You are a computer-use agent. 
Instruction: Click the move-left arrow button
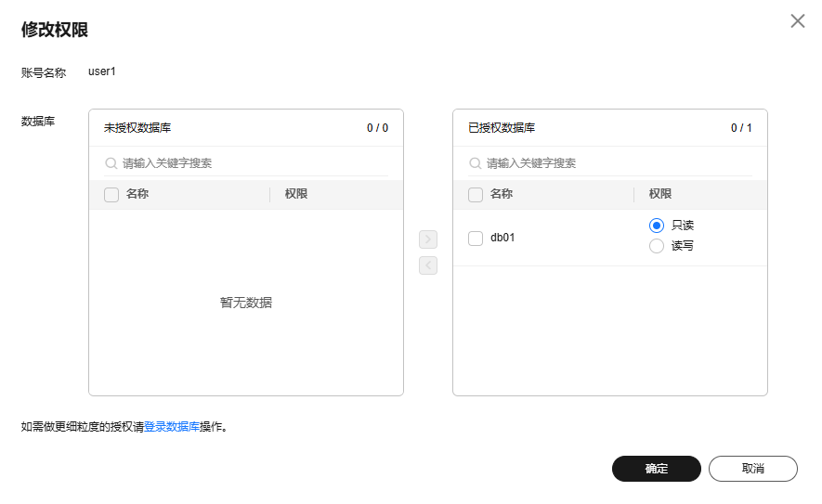point(428,265)
